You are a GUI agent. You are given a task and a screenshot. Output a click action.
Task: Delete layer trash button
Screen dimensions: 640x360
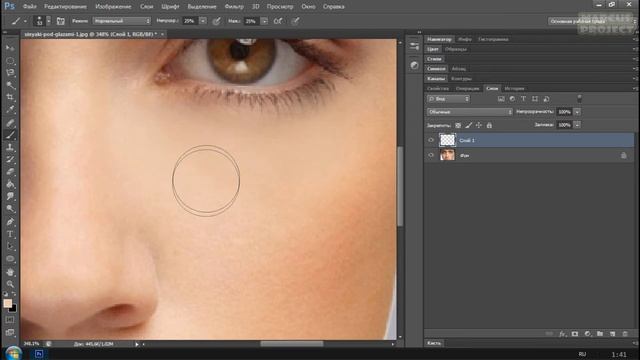tap(625, 334)
